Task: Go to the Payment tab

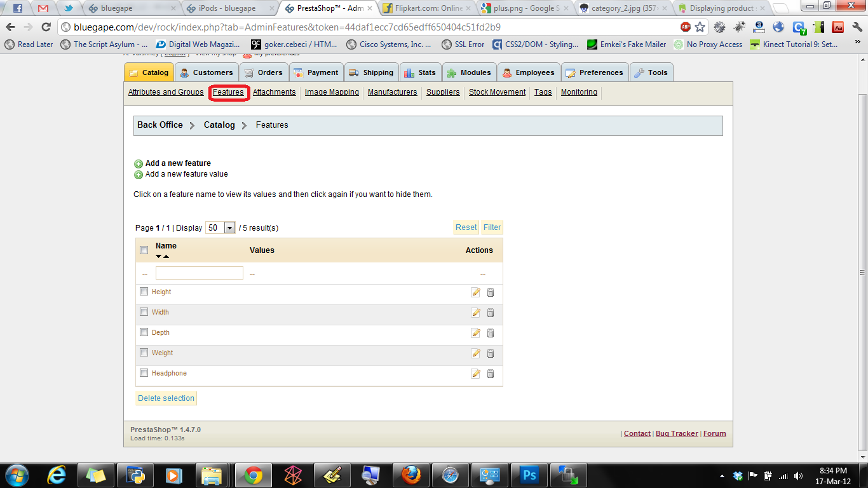Action: tap(316, 72)
